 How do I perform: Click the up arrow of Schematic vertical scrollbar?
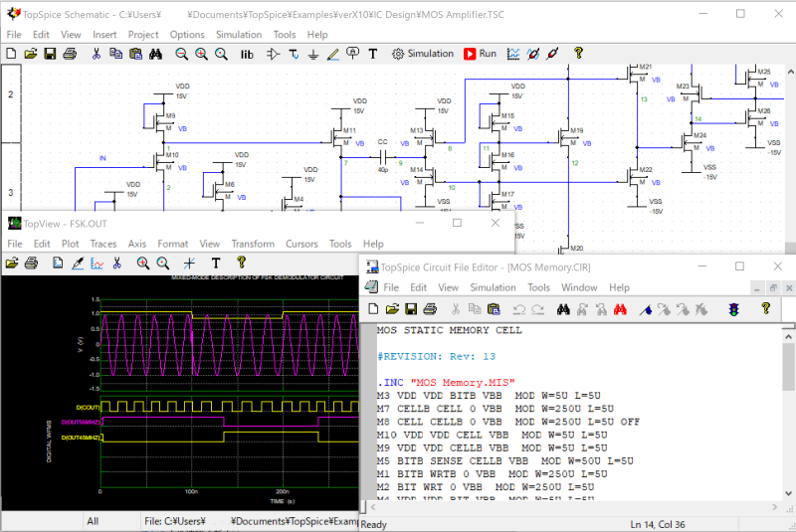791,72
